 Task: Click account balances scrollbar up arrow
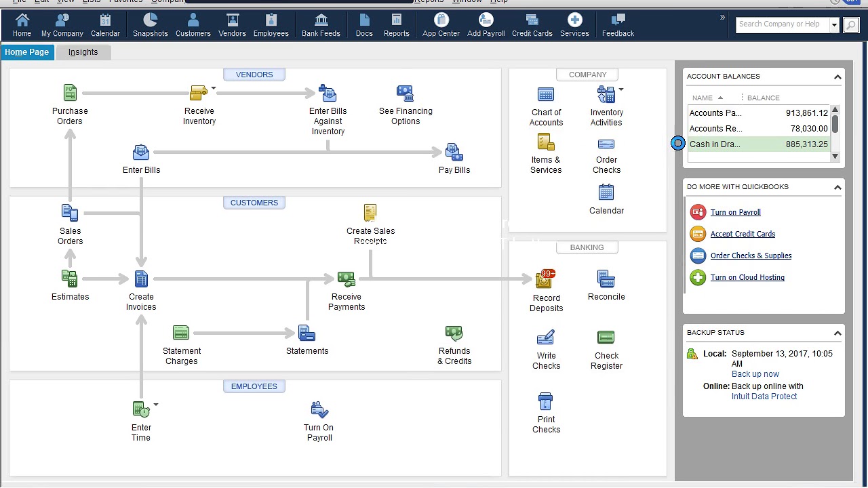point(835,110)
